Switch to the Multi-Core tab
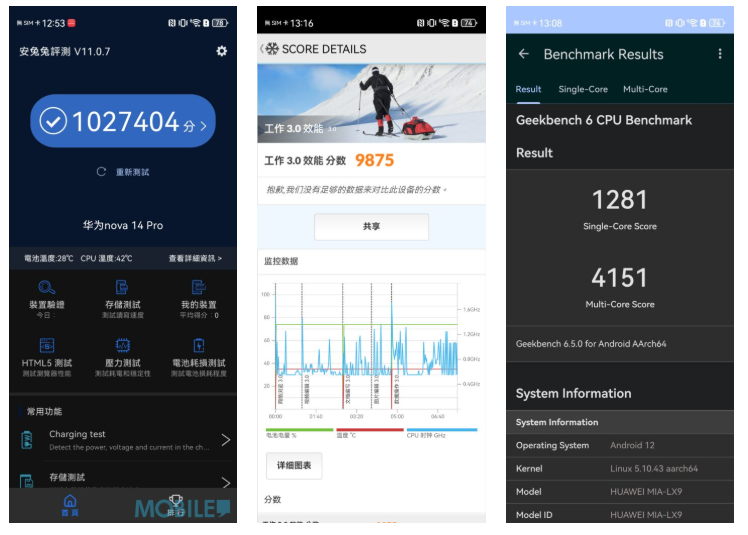Viewport: 748px width, 535px height. (645, 89)
